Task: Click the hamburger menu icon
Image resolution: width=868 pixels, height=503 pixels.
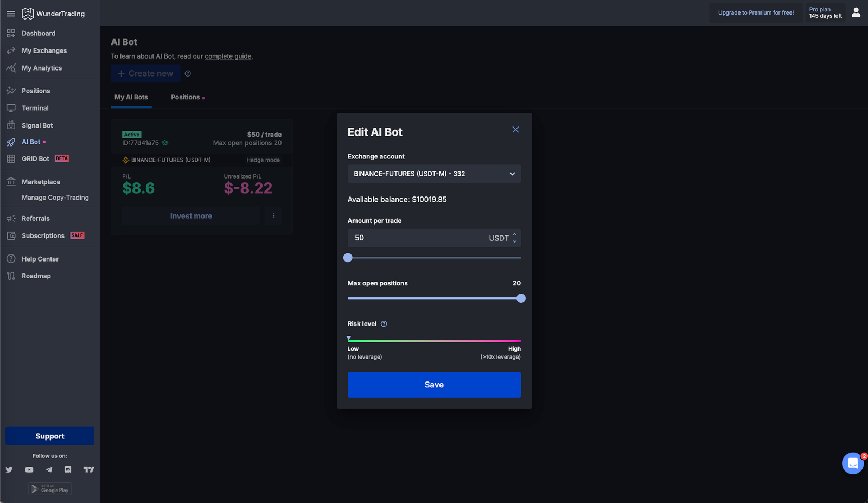Action: pyautogui.click(x=11, y=14)
